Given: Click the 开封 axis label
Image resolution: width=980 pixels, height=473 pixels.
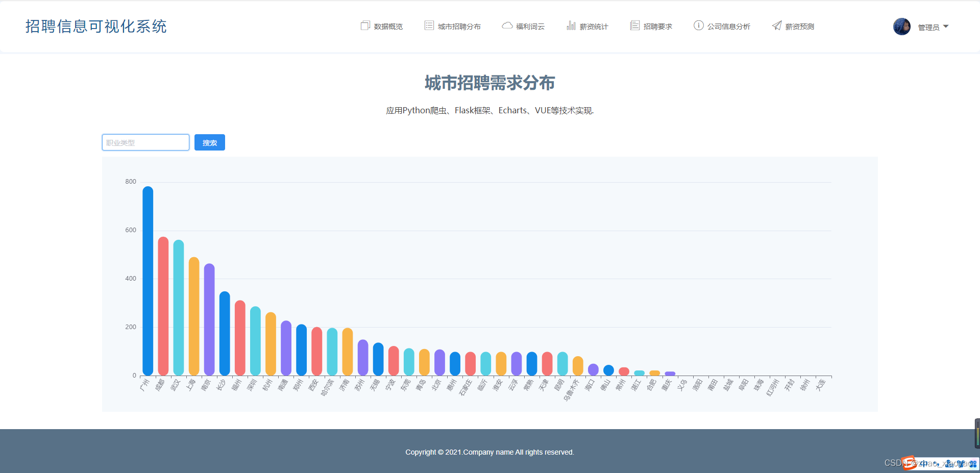Looking at the screenshot, I should coord(789,385).
